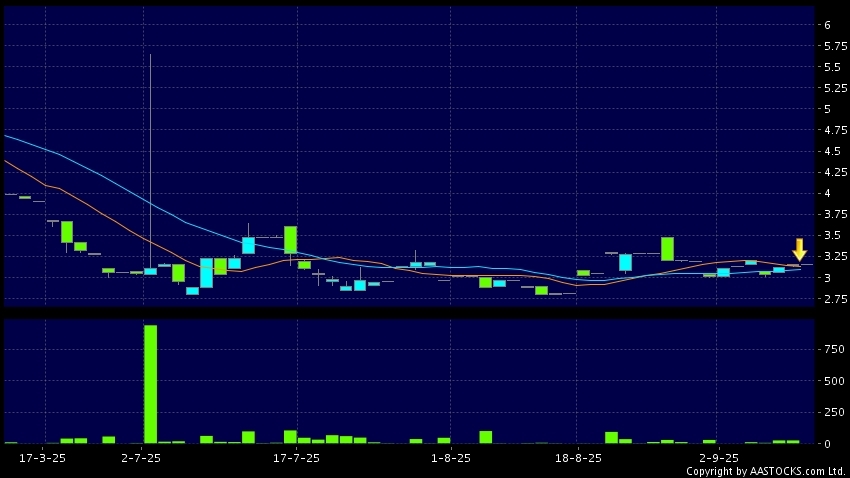Select the 2-7-25 date label

pos(141,458)
